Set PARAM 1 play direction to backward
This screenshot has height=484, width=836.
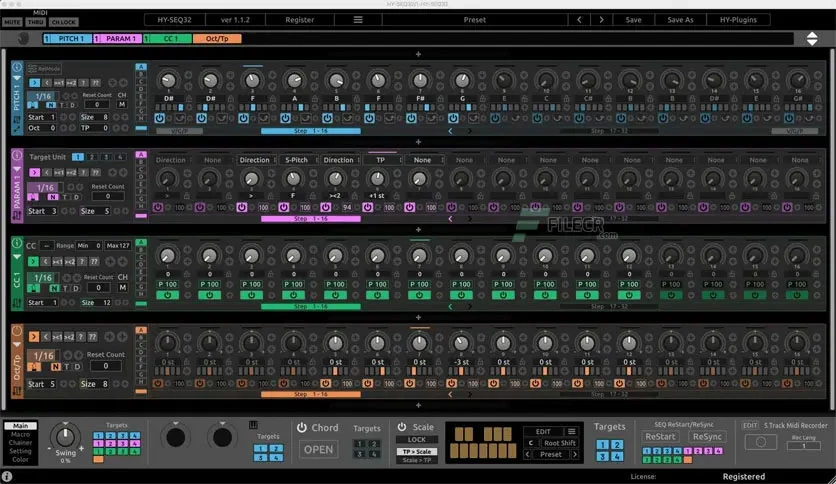(47, 172)
